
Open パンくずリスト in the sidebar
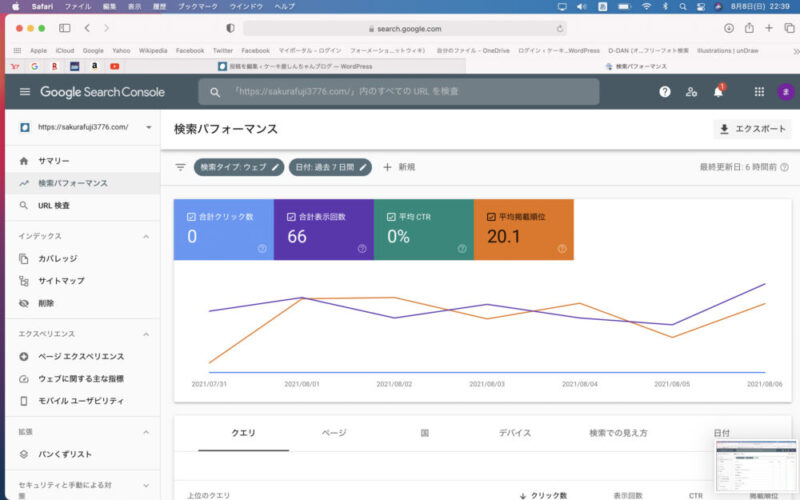point(83,454)
